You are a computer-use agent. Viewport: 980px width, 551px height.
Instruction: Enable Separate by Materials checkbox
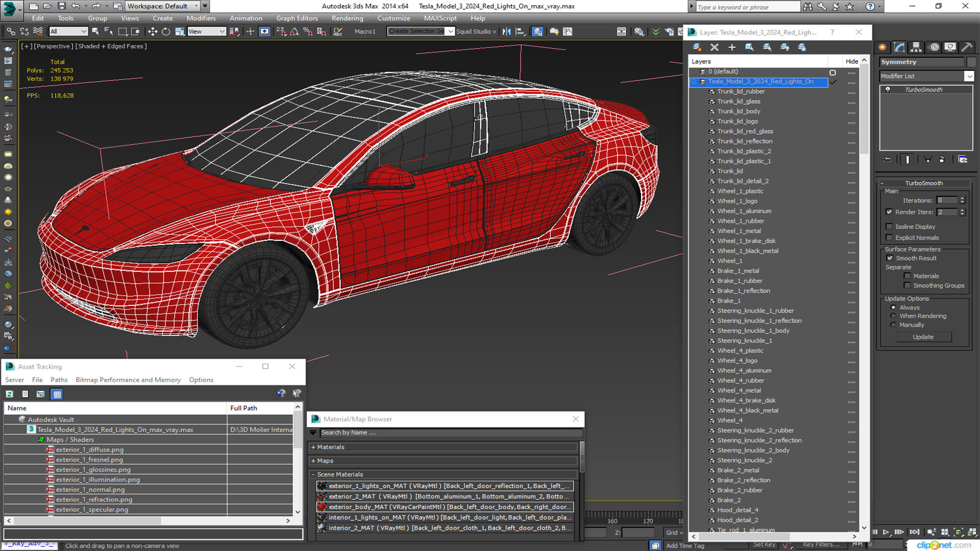coord(907,276)
